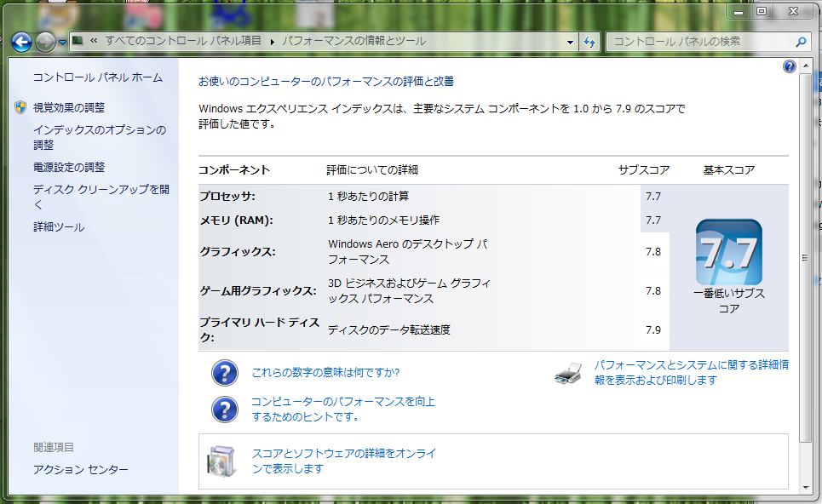This screenshot has height=504, width=822.
Task: Expand the address bar chevron «
Action: 94,40
